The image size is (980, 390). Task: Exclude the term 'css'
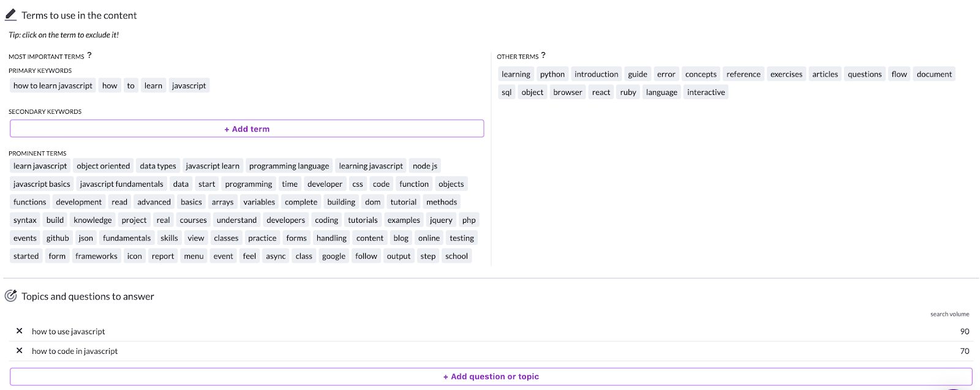tap(358, 184)
